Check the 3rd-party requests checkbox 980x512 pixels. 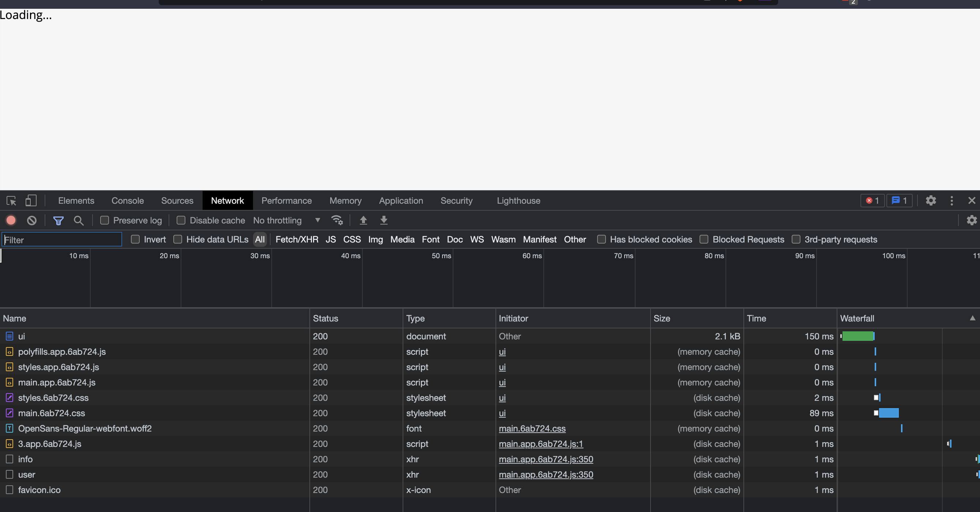coord(796,239)
